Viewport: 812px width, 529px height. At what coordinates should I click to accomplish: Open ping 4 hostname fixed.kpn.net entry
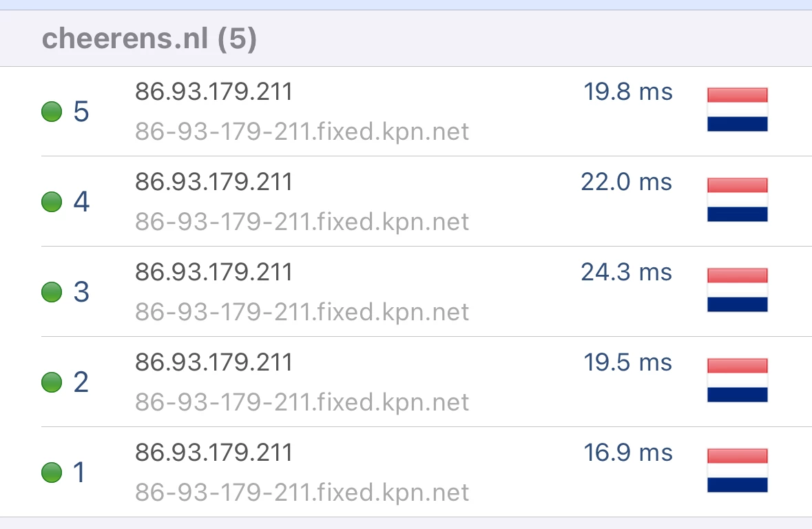(x=302, y=222)
